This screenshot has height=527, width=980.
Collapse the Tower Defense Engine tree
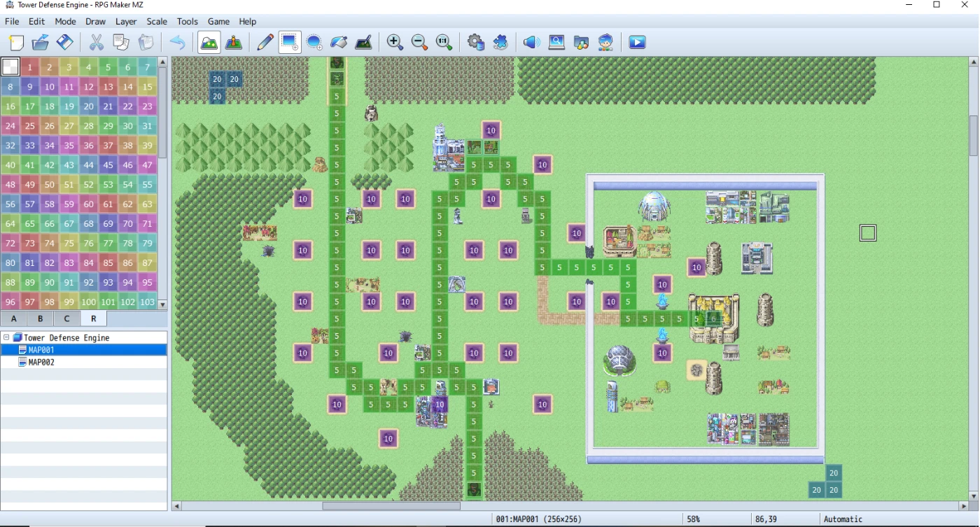tap(6, 337)
